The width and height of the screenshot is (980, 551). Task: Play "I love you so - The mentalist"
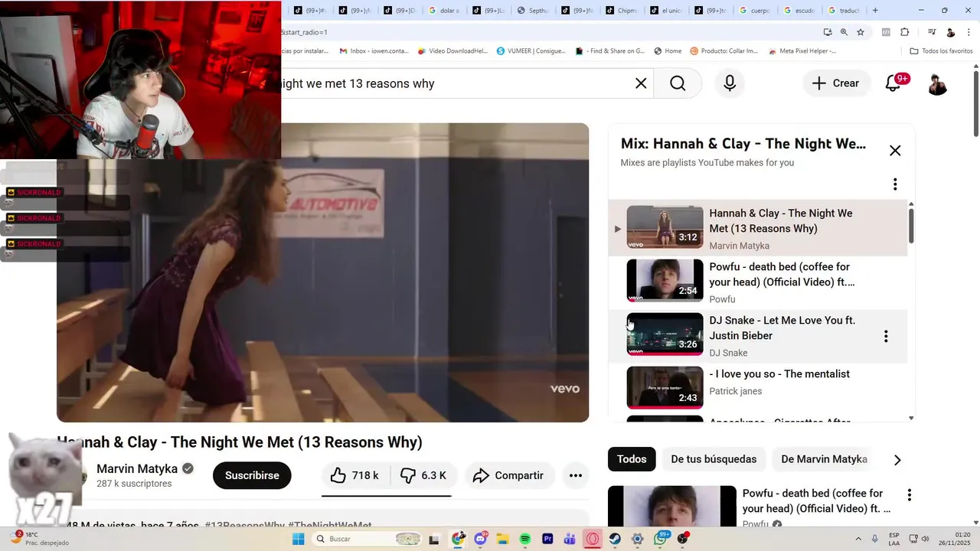(x=758, y=388)
